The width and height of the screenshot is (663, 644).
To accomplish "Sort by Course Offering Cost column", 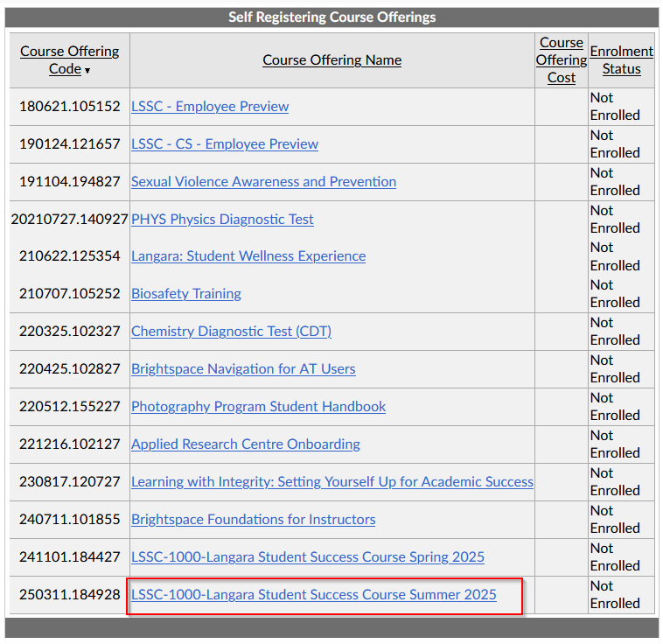I will point(562,60).
